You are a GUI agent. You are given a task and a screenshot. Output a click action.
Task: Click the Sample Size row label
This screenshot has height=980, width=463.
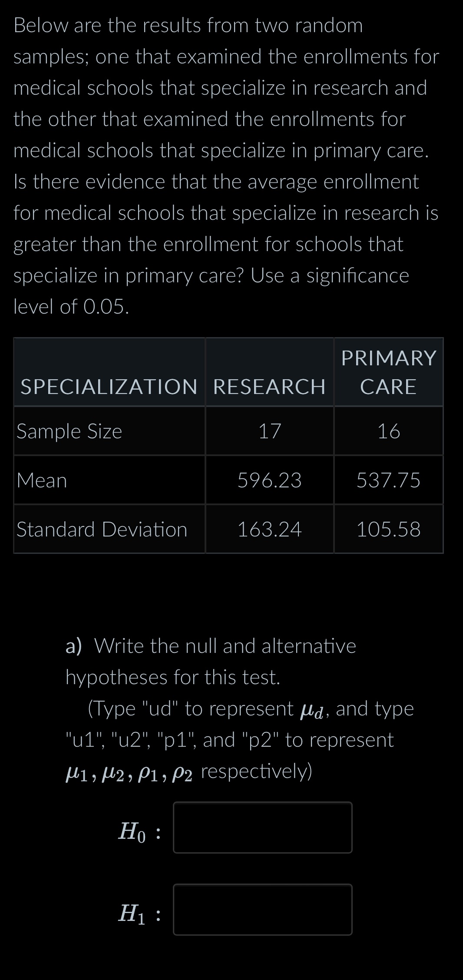pyautogui.click(x=70, y=431)
